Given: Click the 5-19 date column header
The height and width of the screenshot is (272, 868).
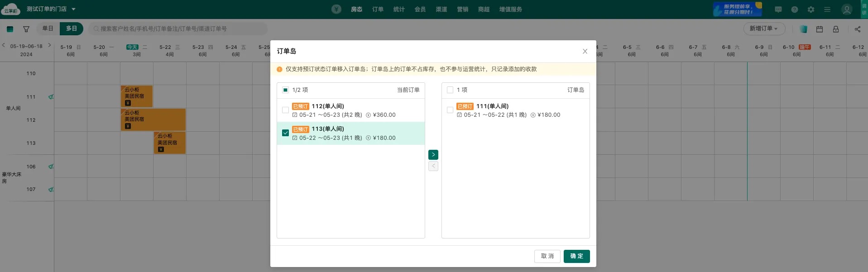Looking at the screenshot, I should 71,50.
